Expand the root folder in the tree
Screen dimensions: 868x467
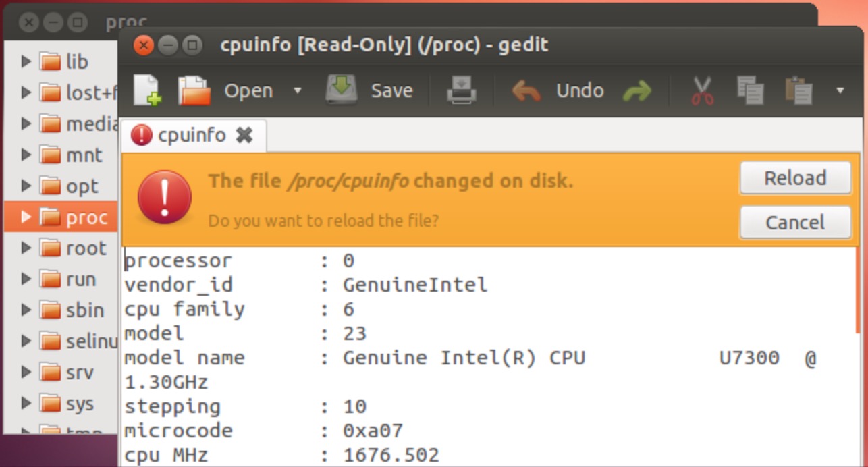tap(26, 248)
